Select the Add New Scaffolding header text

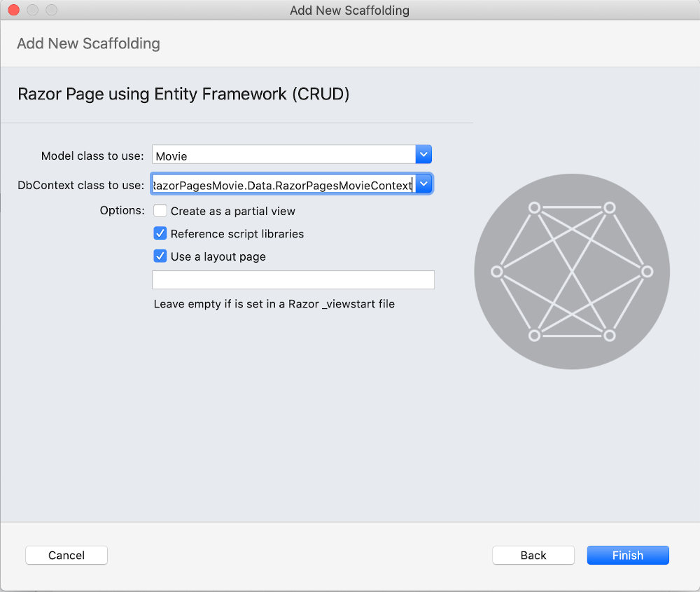pos(88,43)
